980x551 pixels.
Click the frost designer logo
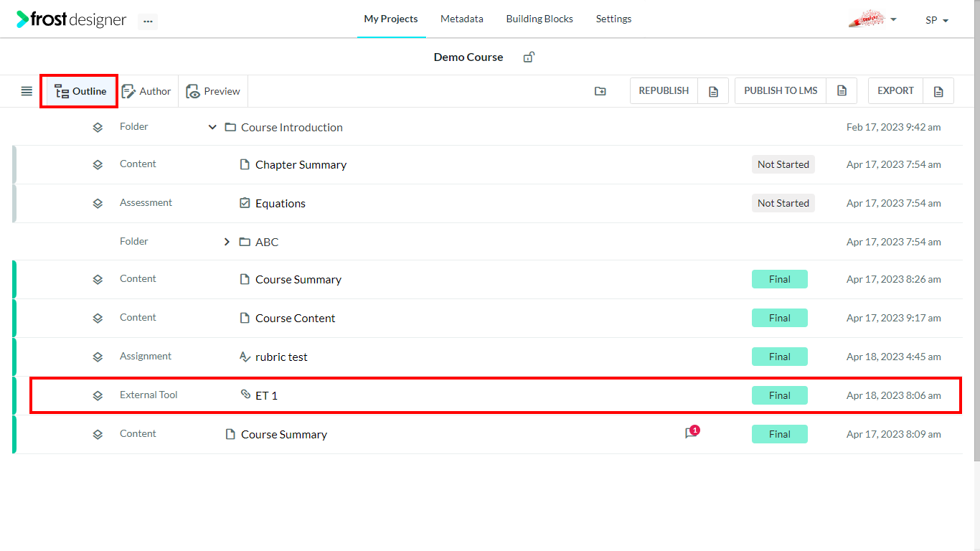72,19
